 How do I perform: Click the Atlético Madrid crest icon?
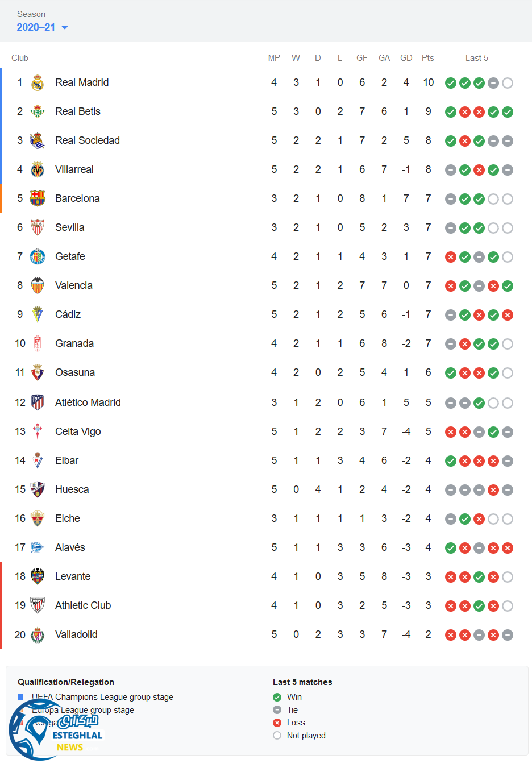point(38,402)
